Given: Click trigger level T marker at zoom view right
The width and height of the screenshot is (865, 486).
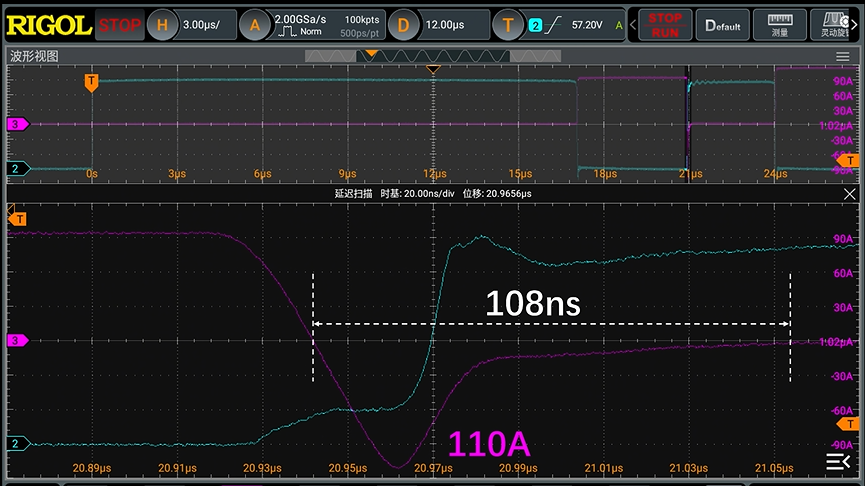Looking at the screenshot, I should click(848, 424).
